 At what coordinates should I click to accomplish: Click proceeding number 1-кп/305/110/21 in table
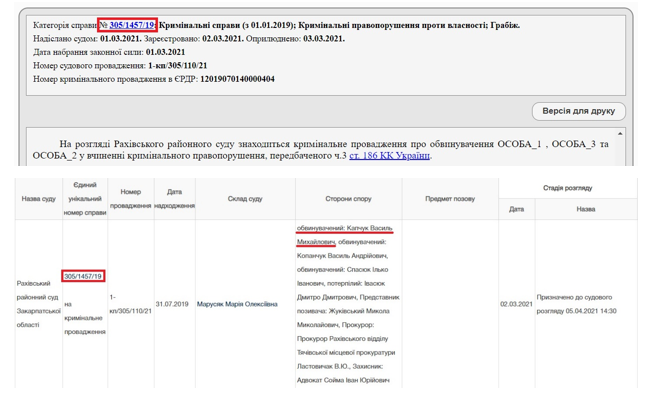coord(130,304)
